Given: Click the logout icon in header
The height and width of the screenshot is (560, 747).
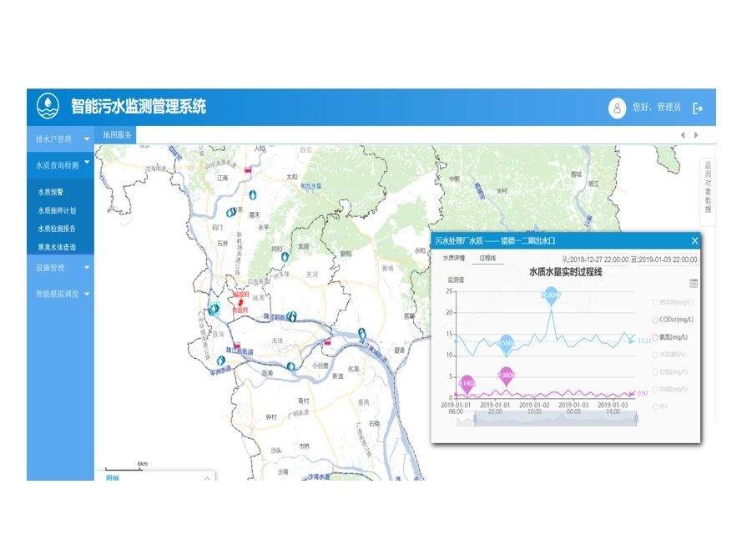Looking at the screenshot, I should pos(698,108).
